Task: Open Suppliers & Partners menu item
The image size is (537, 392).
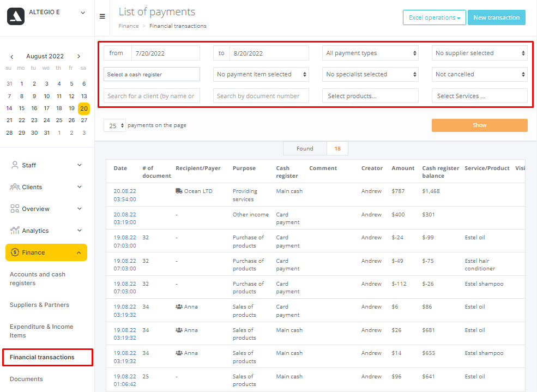Action: [x=39, y=305]
